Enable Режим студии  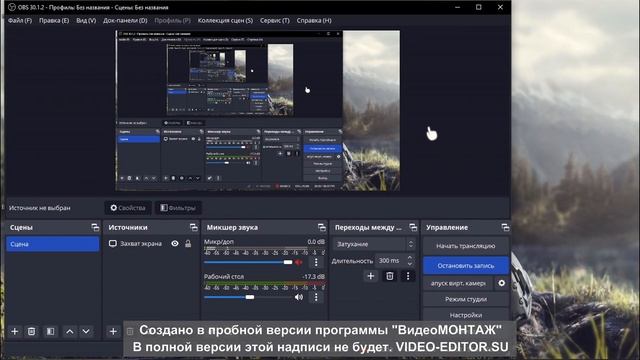point(466,299)
